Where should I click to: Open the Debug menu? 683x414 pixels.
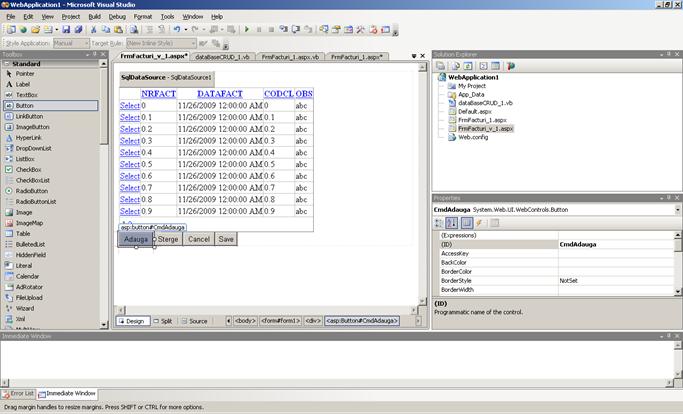coord(117,17)
